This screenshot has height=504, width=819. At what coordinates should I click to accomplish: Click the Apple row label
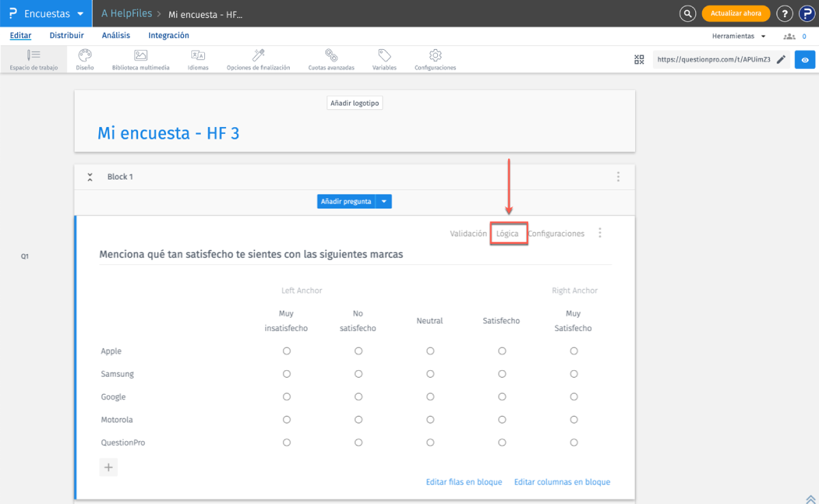tap(111, 351)
